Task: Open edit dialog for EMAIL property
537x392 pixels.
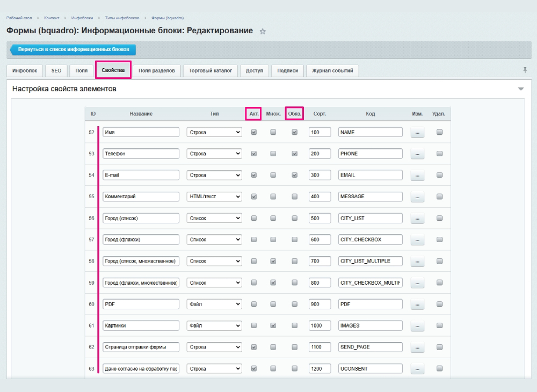Action: pos(417,175)
